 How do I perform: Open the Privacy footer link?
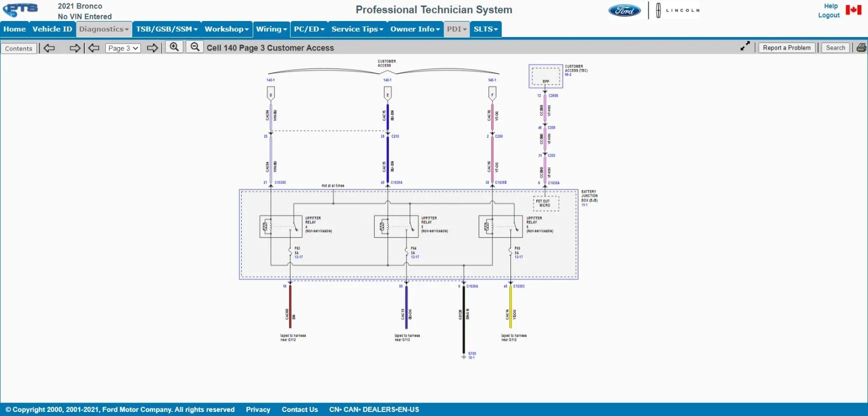[258, 409]
